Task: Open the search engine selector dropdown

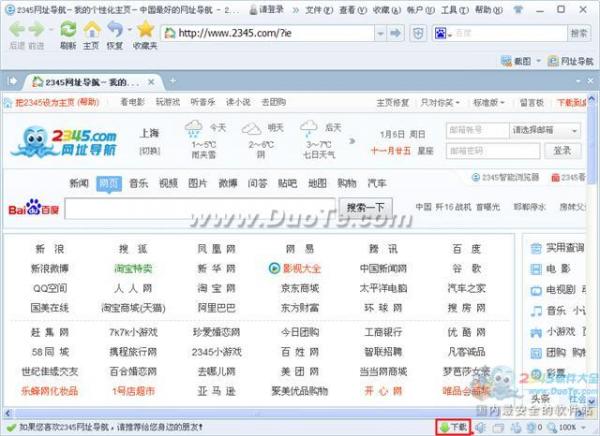Action: point(450,35)
